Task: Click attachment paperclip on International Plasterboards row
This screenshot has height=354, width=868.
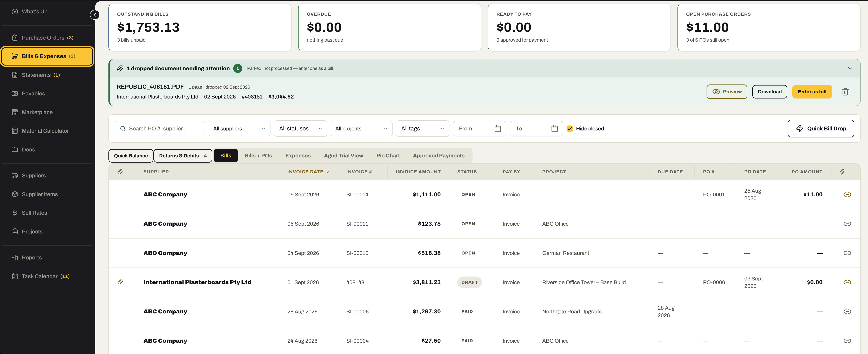Action: point(120,282)
